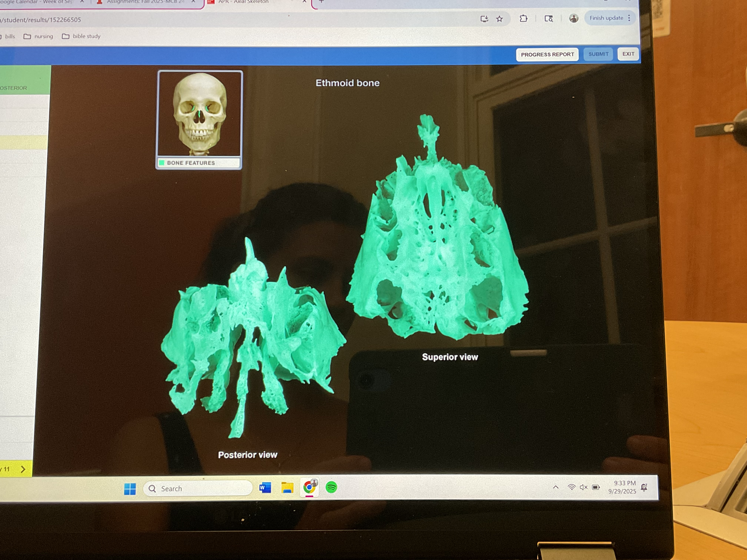
Task: Toggle the muted volume tray icon
Action: (584, 487)
